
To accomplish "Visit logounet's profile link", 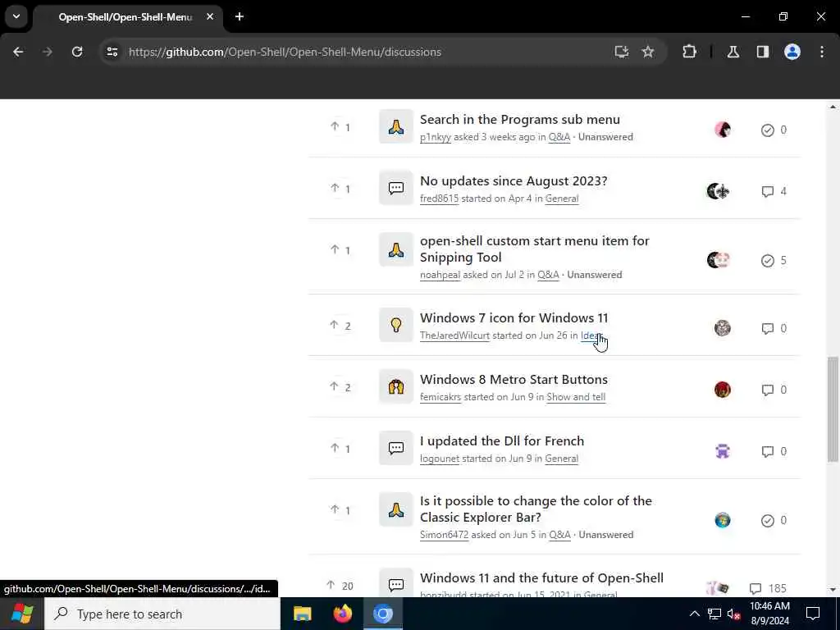I will tap(440, 459).
